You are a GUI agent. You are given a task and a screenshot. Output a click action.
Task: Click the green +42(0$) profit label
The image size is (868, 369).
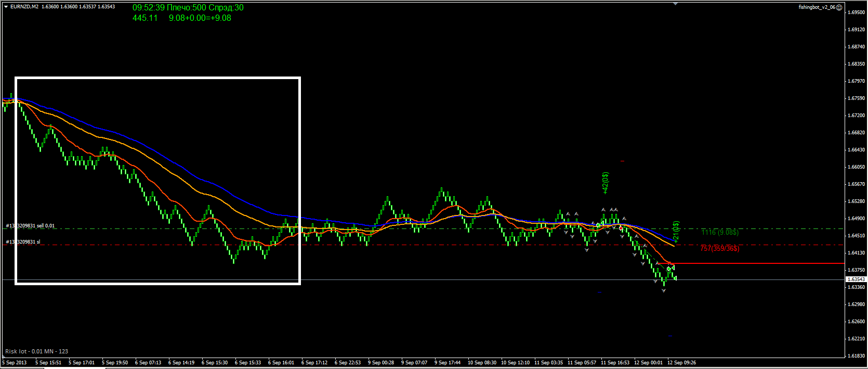605,183
